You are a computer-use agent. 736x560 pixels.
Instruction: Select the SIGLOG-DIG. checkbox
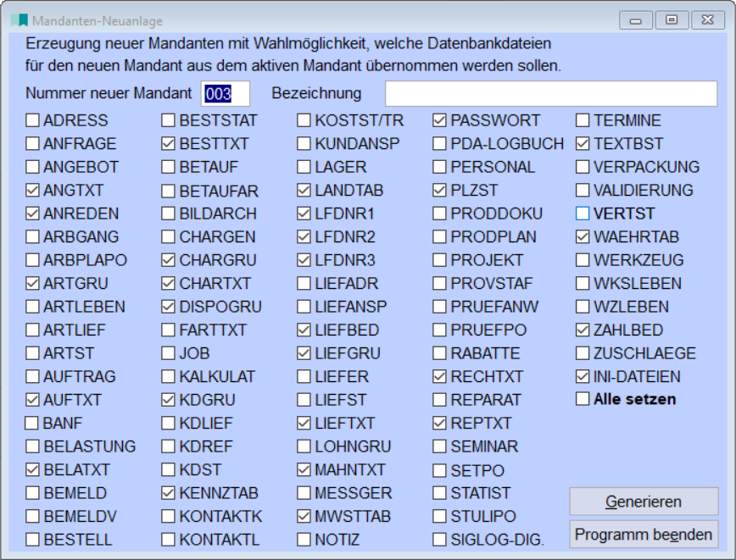tap(440, 539)
